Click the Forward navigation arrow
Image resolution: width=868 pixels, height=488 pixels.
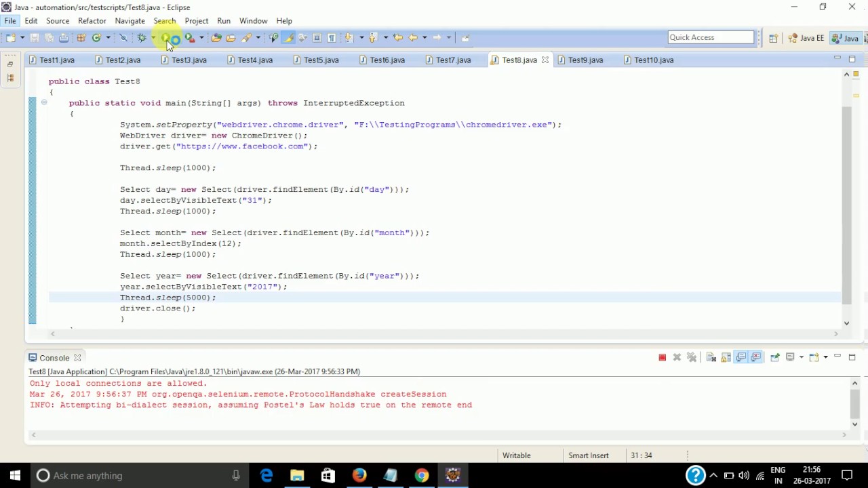(437, 38)
